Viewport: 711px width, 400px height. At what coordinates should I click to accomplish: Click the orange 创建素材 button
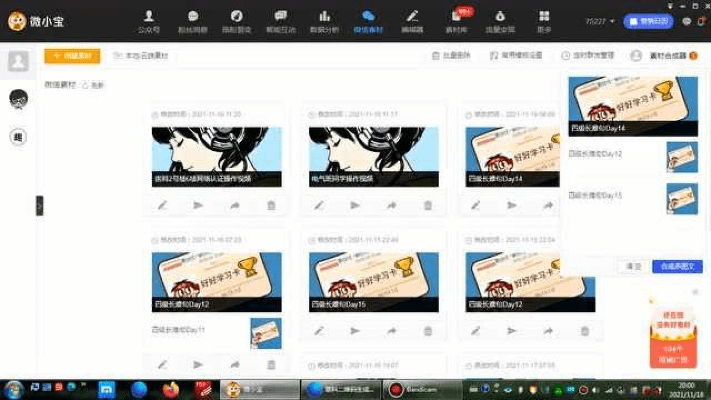tap(72, 56)
